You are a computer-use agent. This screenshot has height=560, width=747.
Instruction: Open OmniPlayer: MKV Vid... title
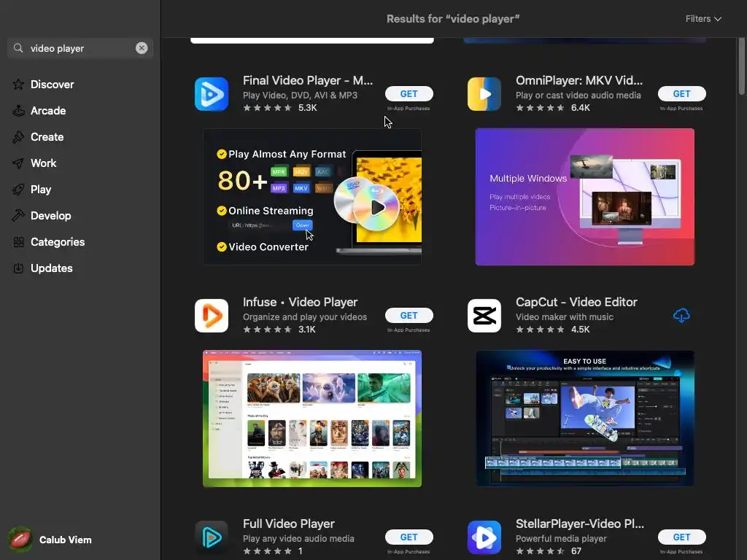(x=579, y=80)
